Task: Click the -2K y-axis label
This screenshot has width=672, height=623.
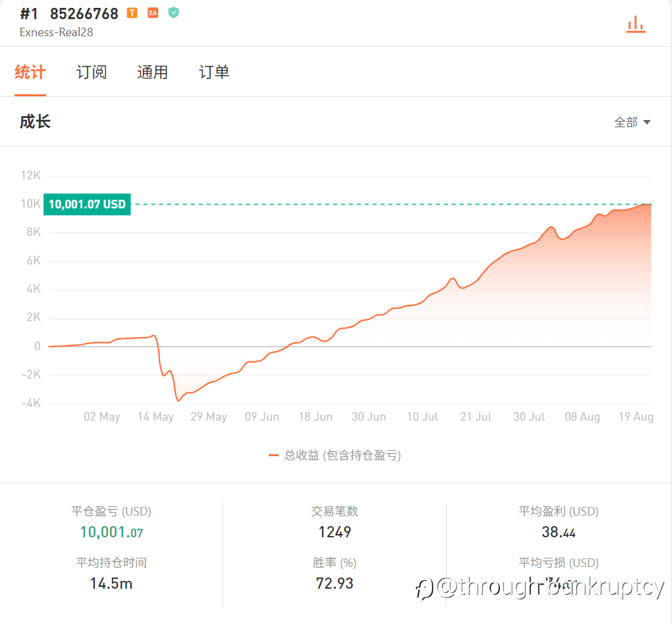Action: coord(31,374)
